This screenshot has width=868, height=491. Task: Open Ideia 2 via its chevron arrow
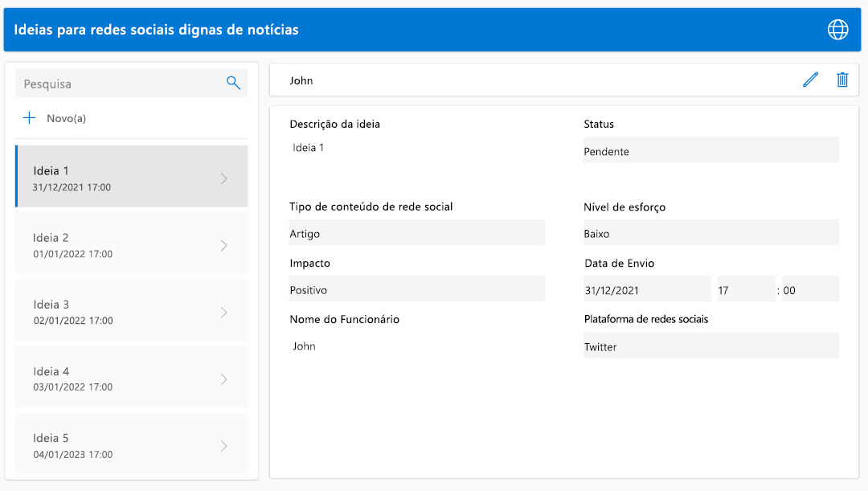(x=224, y=245)
